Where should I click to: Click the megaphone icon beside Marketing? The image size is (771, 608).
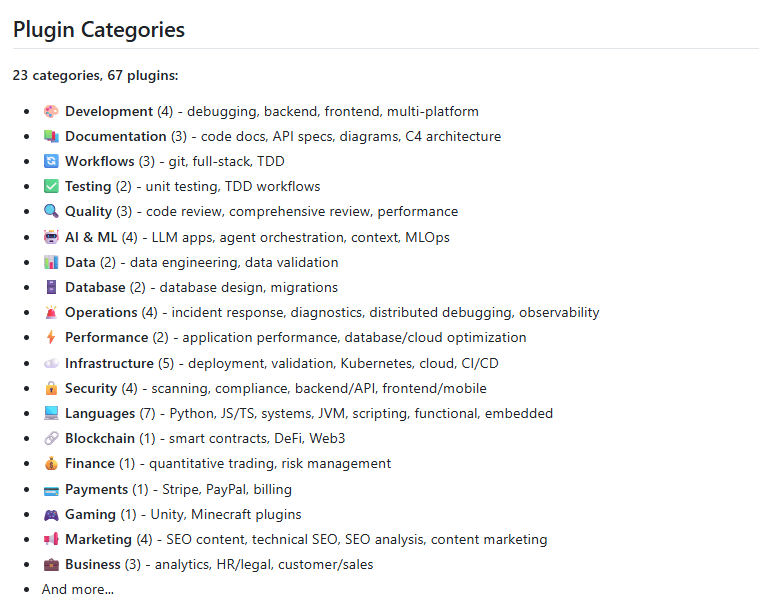(51, 539)
